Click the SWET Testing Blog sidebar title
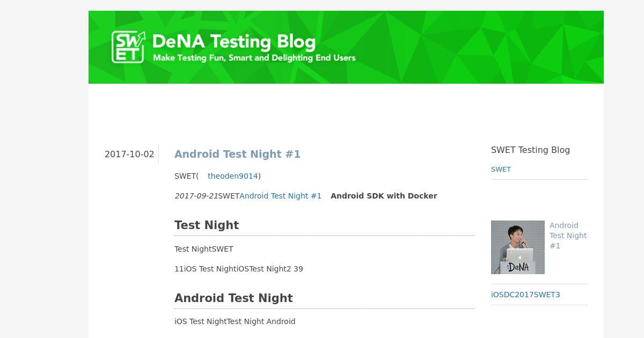This screenshot has width=644, height=338. [x=530, y=150]
